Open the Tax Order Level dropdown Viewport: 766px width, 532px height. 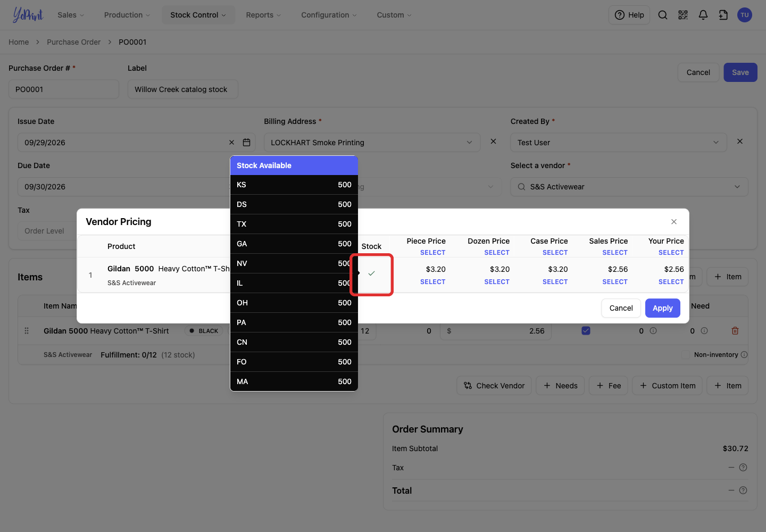point(47,231)
